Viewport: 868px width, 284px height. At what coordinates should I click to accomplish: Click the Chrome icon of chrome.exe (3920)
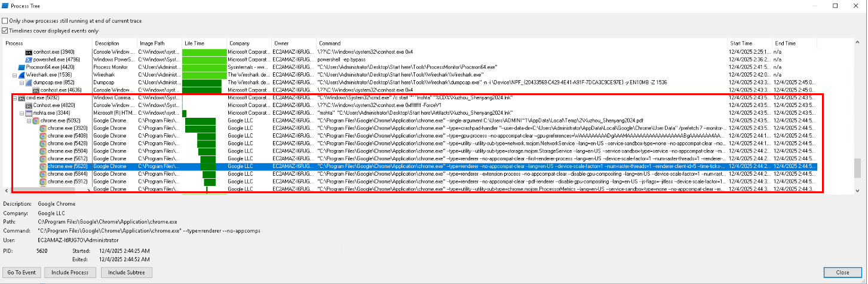[x=43, y=128]
